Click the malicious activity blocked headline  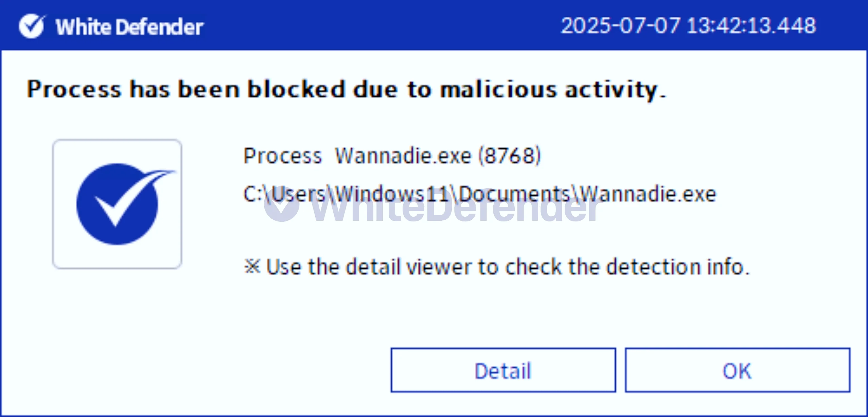pos(346,89)
